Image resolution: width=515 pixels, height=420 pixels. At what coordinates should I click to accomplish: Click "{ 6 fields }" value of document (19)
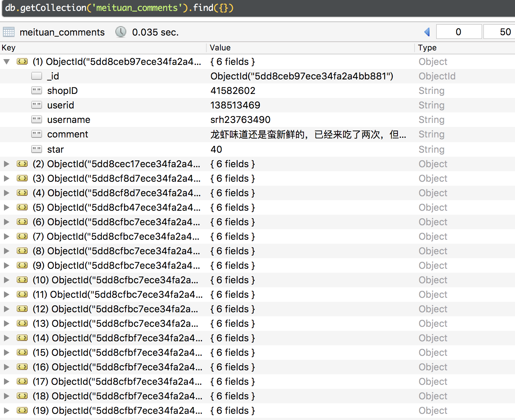(x=232, y=411)
